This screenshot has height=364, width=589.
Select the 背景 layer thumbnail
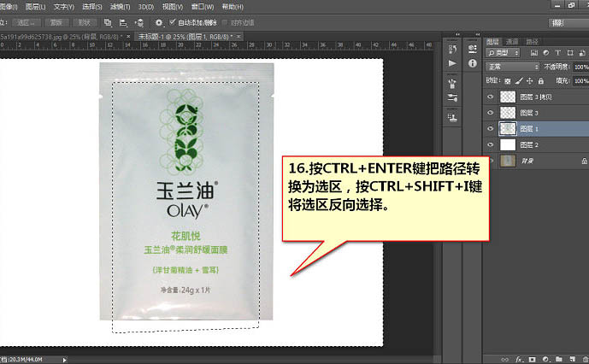pos(508,161)
